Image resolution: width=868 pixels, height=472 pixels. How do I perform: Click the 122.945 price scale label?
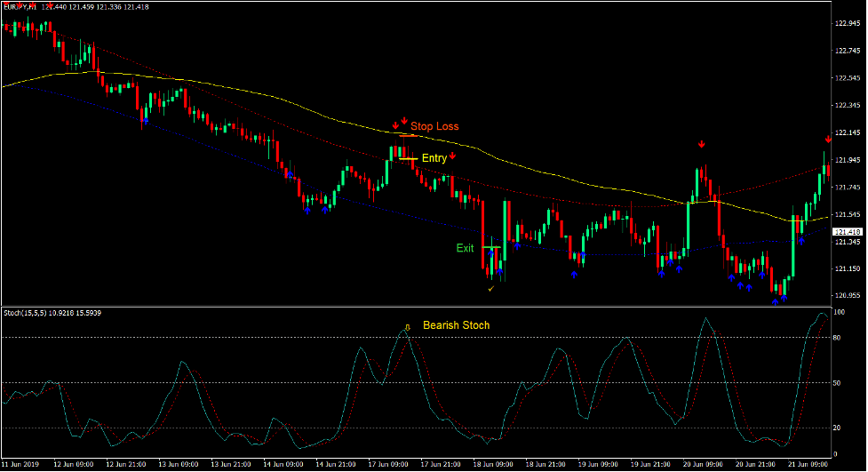coord(848,24)
